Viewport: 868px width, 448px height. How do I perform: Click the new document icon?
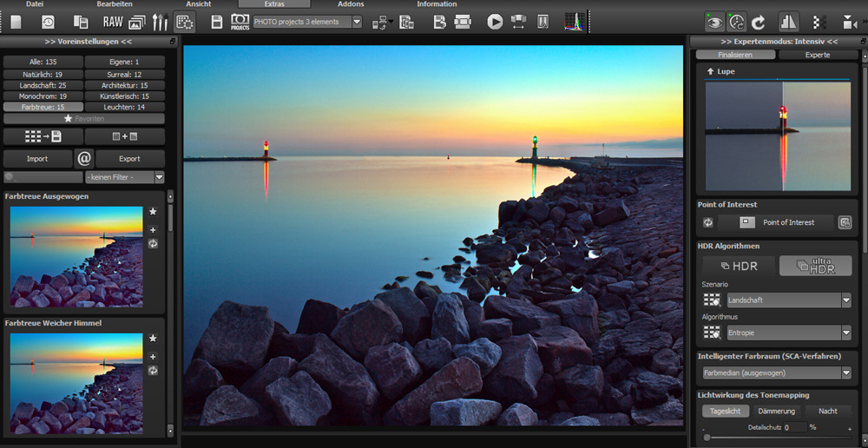16,22
